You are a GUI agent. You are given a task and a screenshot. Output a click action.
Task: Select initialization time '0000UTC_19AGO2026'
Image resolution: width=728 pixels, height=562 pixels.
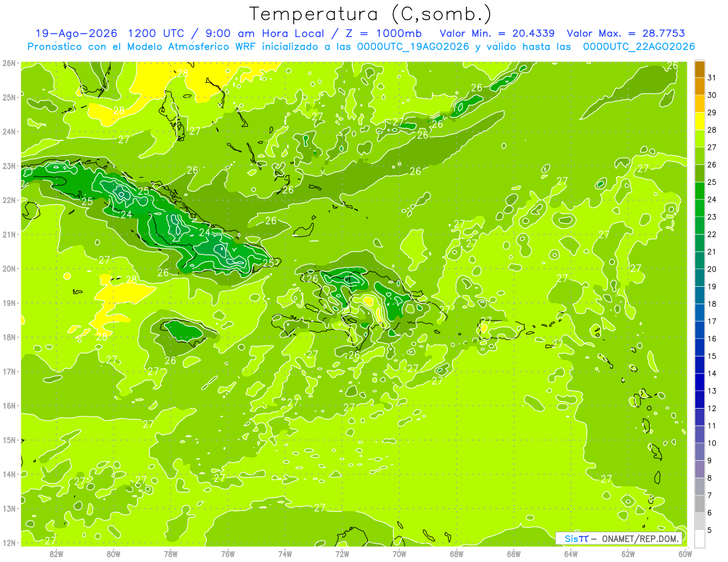tap(413, 47)
